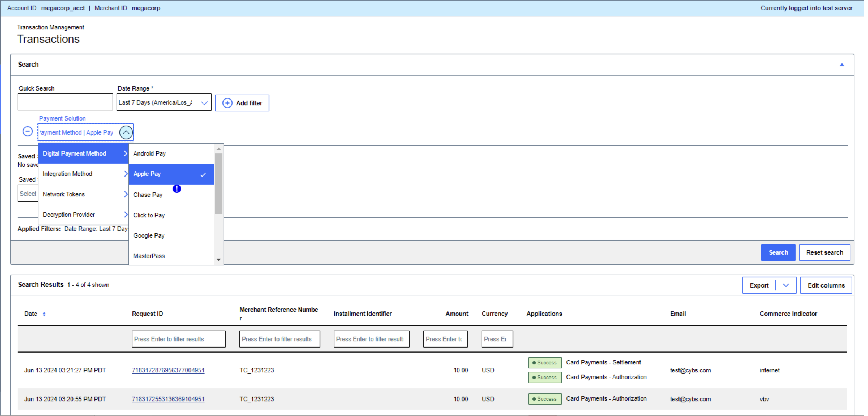868x416 pixels.
Task: Click the Success badge for Card Payments - Settlement
Action: 545,363
